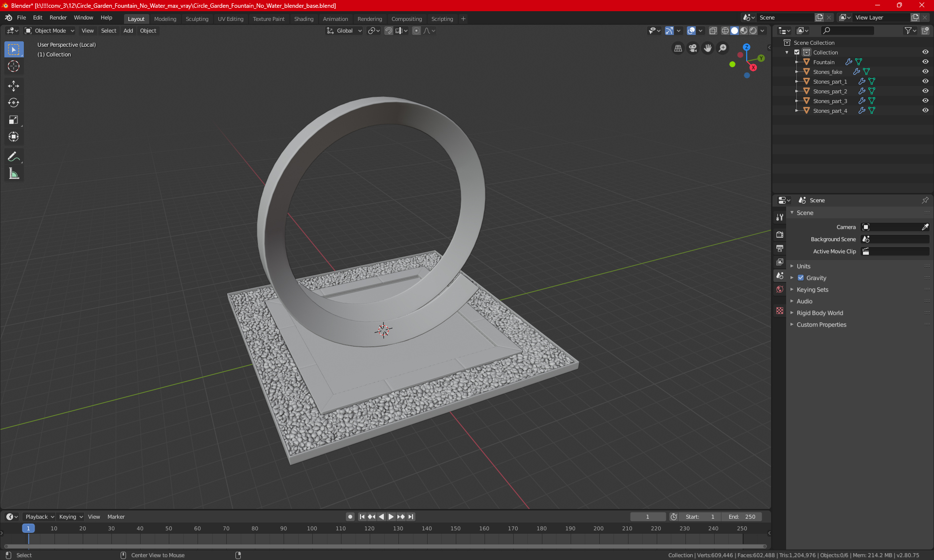Select the 3D Cursor tool
This screenshot has width=934, height=560.
(14, 66)
